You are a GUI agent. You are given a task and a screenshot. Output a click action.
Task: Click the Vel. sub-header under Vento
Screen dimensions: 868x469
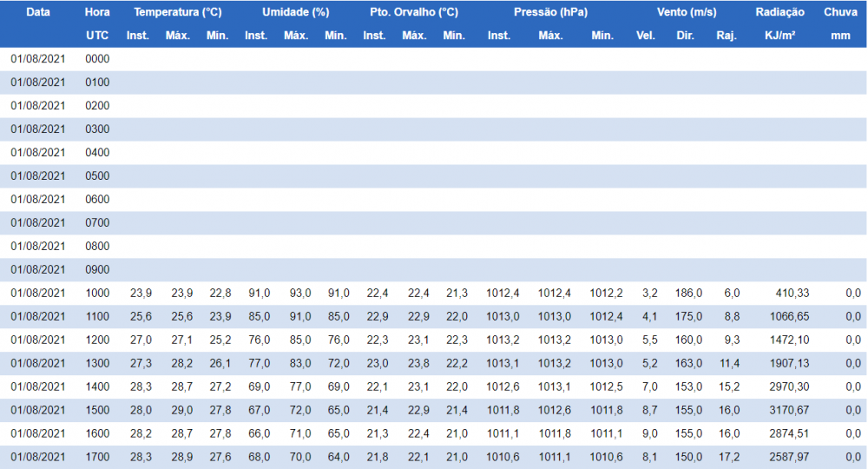click(646, 36)
